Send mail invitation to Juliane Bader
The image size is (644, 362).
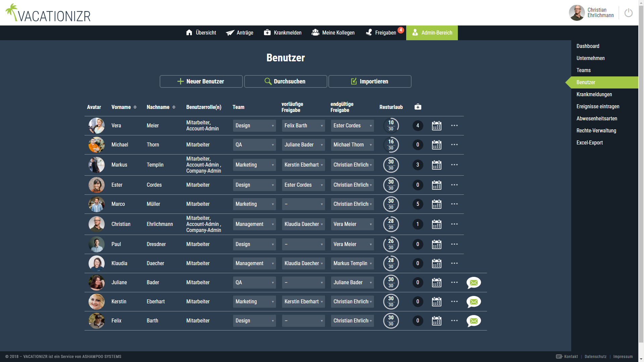[x=474, y=283]
